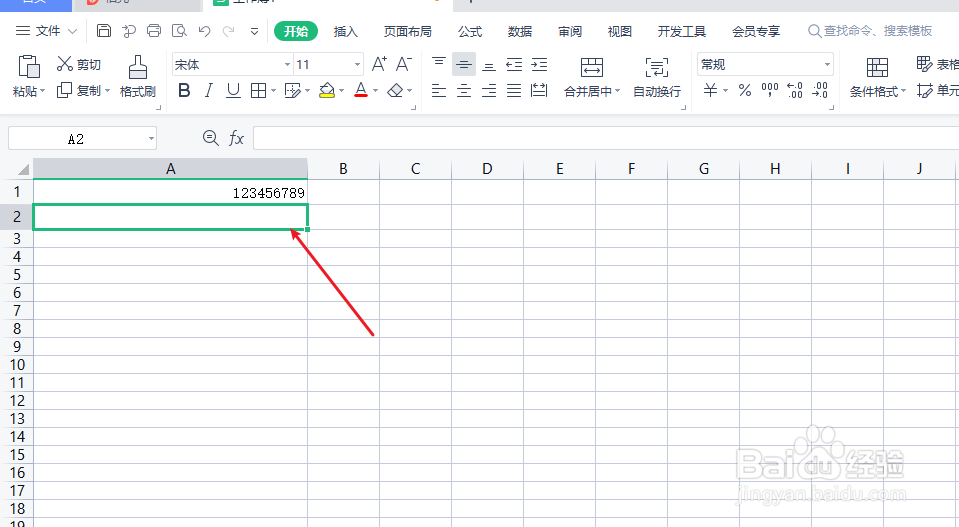This screenshot has width=959, height=527.
Task: Click the formula bar input field
Action: point(606,138)
